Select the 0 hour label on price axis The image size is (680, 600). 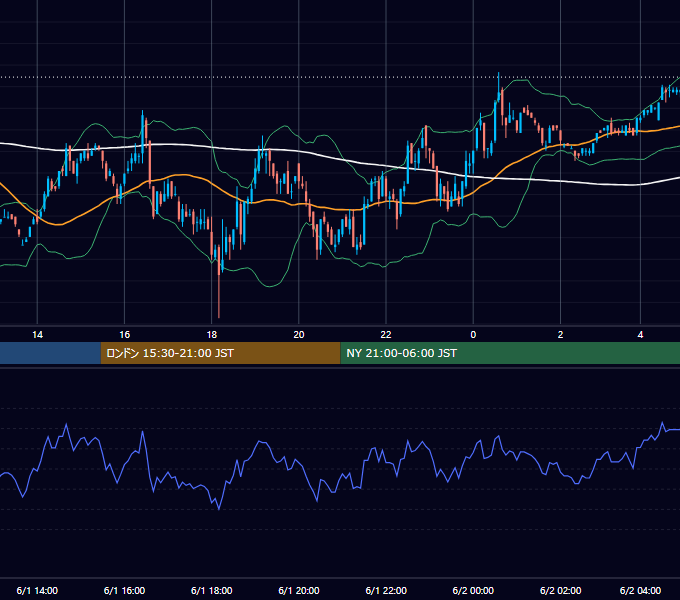point(473,335)
